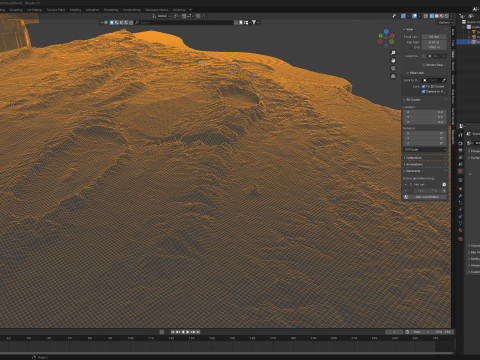The image size is (480, 360).
Task: Uncheck the Lock To 3D Cursor checkbox
Action: click(x=423, y=86)
